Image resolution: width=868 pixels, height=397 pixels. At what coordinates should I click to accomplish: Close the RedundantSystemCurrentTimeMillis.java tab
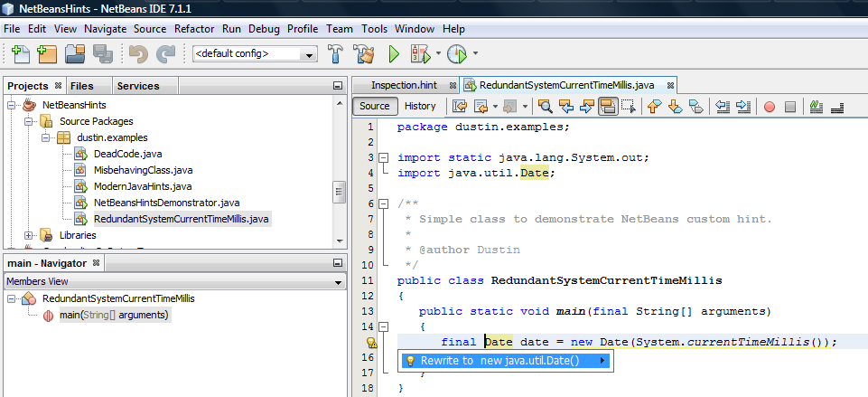[x=670, y=85]
